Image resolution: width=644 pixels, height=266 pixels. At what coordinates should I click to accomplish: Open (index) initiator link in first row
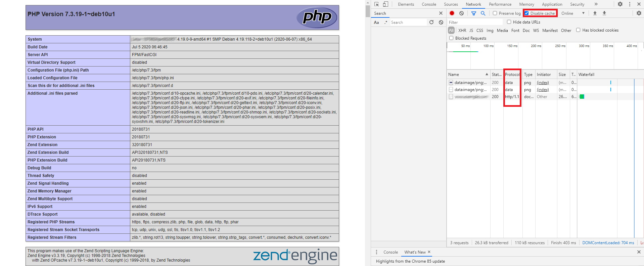click(543, 83)
